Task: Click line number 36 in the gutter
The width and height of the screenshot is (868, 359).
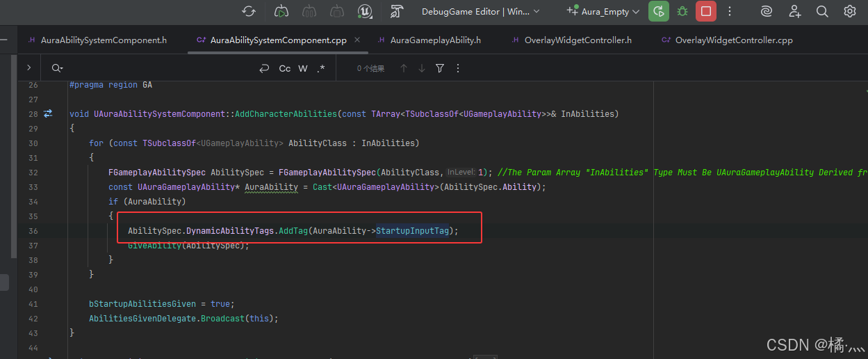Action: [33, 231]
